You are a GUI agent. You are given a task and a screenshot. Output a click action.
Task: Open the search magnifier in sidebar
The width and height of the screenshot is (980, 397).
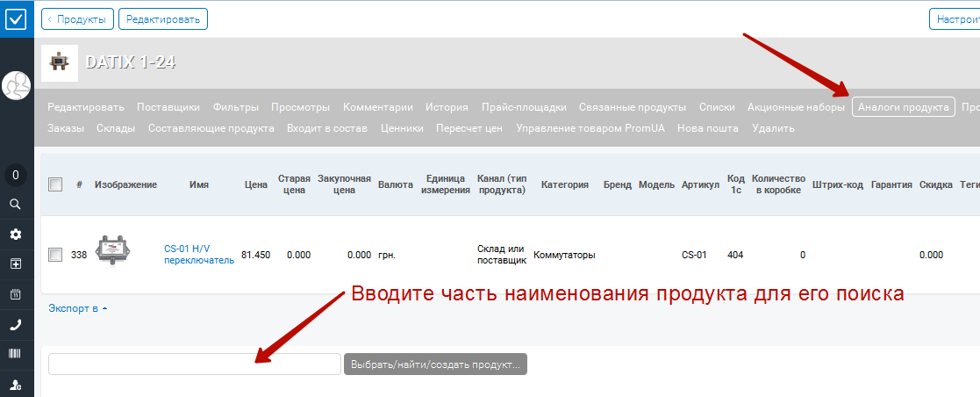(x=17, y=204)
